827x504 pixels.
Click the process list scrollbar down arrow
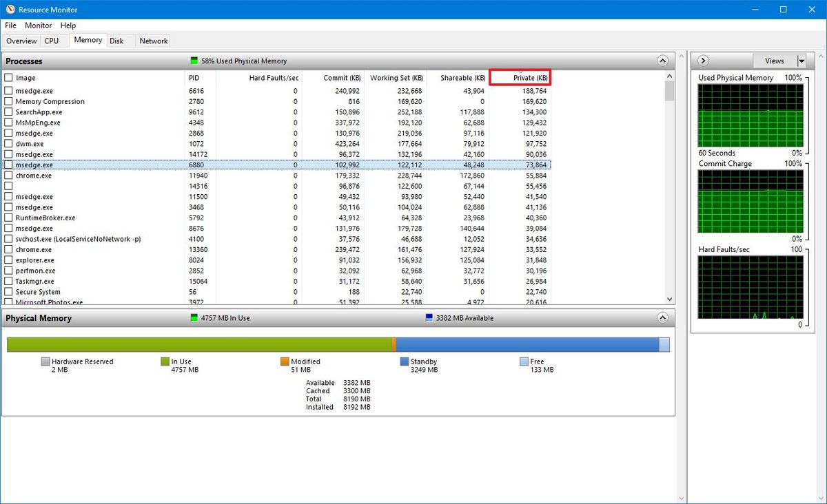coord(669,298)
